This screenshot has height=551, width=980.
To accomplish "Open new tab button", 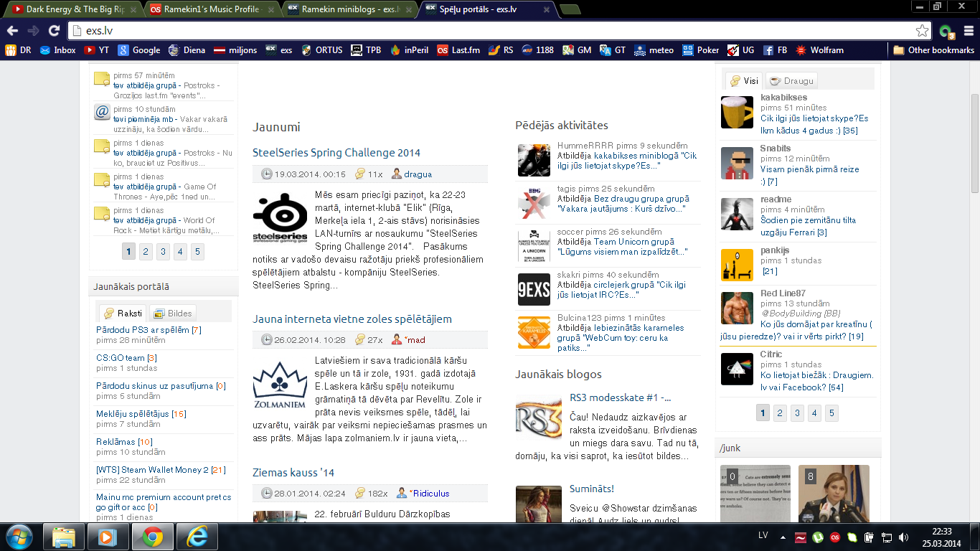I will (x=570, y=10).
